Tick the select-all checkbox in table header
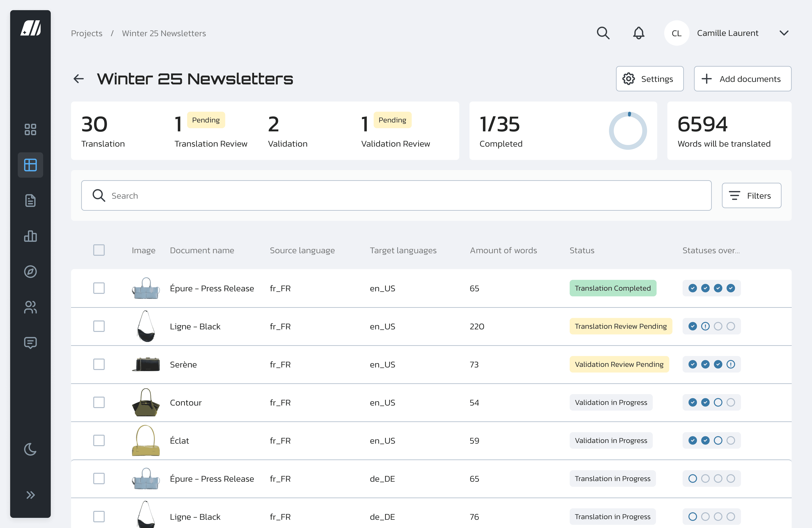This screenshot has width=812, height=528. click(99, 250)
